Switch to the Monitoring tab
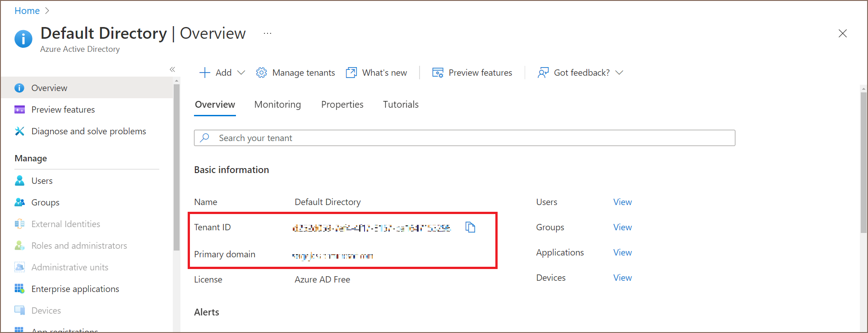Image resolution: width=868 pixels, height=333 pixels. pyautogui.click(x=277, y=105)
